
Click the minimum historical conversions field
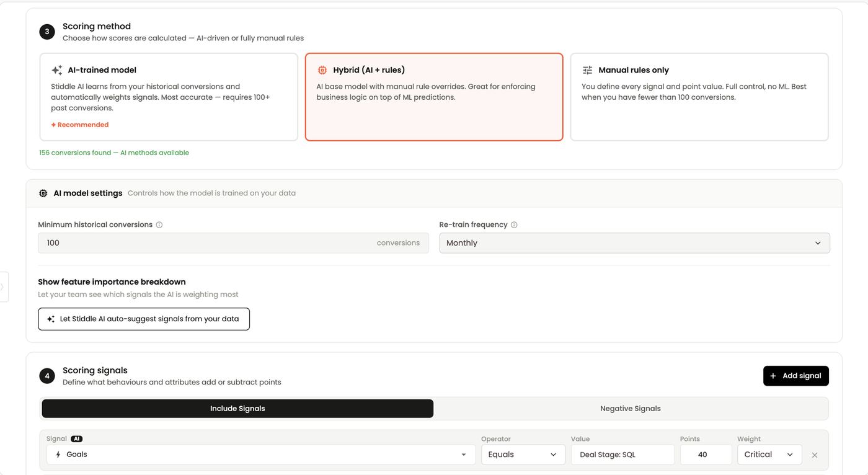pos(233,243)
